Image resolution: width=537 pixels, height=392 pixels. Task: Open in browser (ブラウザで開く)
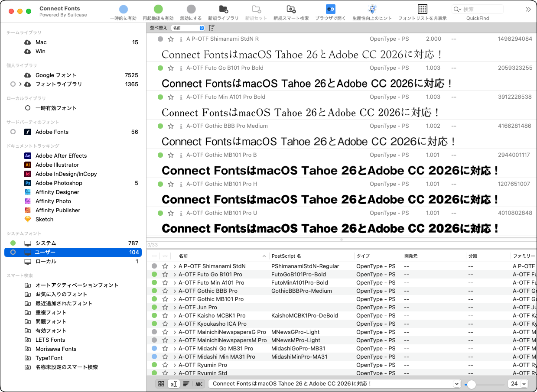coord(331,13)
